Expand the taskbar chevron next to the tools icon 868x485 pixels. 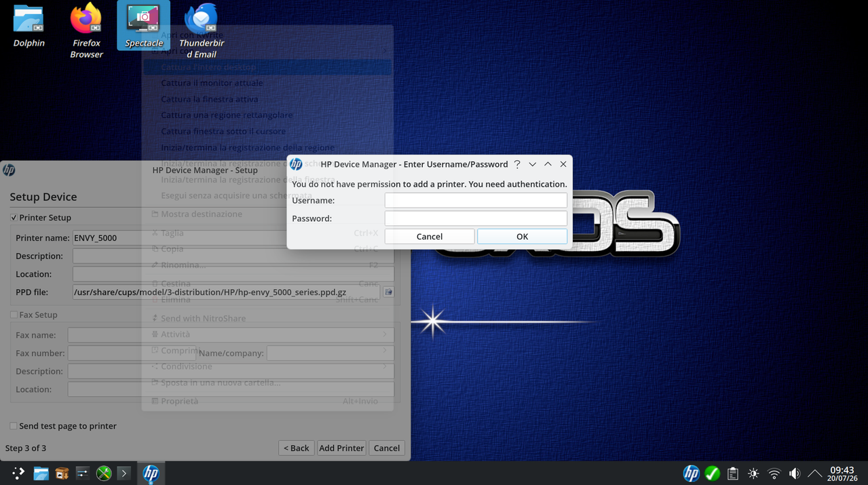click(x=124, y=473)
